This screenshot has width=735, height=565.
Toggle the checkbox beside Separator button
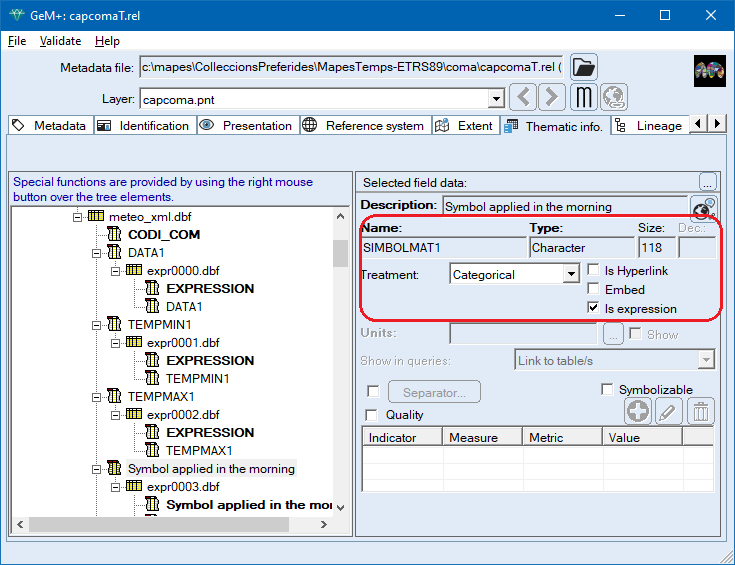374,391
